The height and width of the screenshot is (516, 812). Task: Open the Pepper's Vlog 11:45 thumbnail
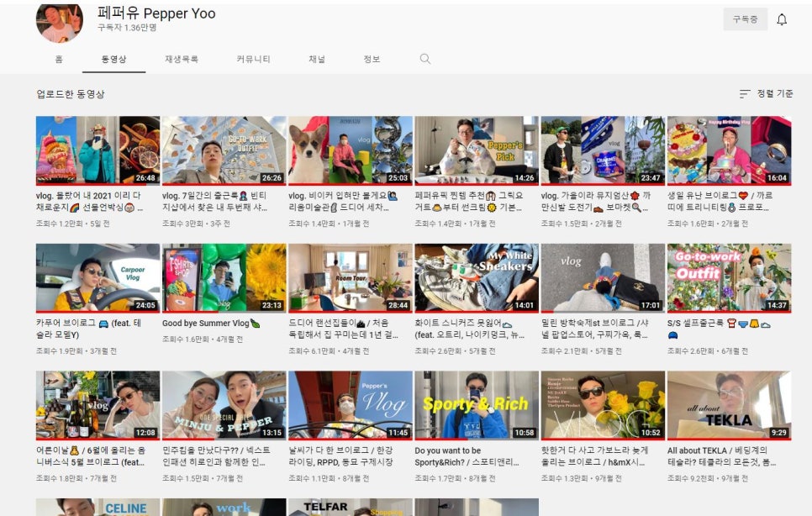[x=351, y=405]
